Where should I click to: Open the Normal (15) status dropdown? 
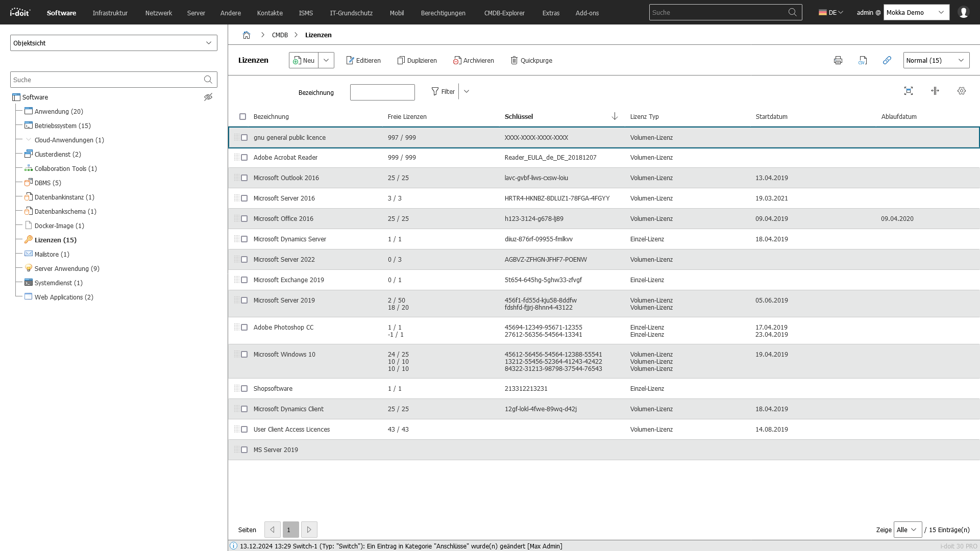[937, 60]
